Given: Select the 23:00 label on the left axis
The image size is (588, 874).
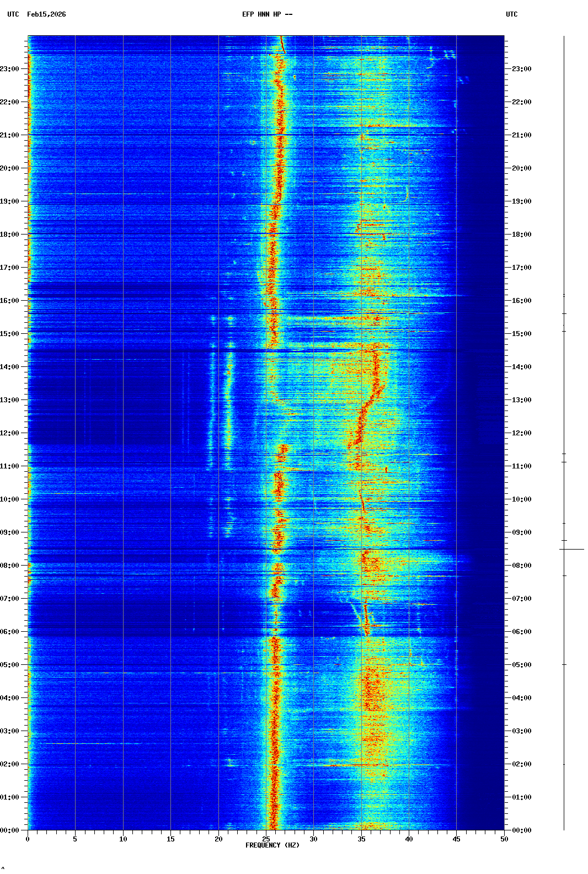Looking at the screenshot, I should (10, 69).
